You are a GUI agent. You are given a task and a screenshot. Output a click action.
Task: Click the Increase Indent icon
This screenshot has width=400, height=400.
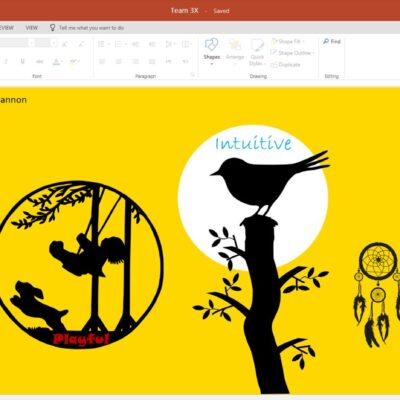pos(152,44)
